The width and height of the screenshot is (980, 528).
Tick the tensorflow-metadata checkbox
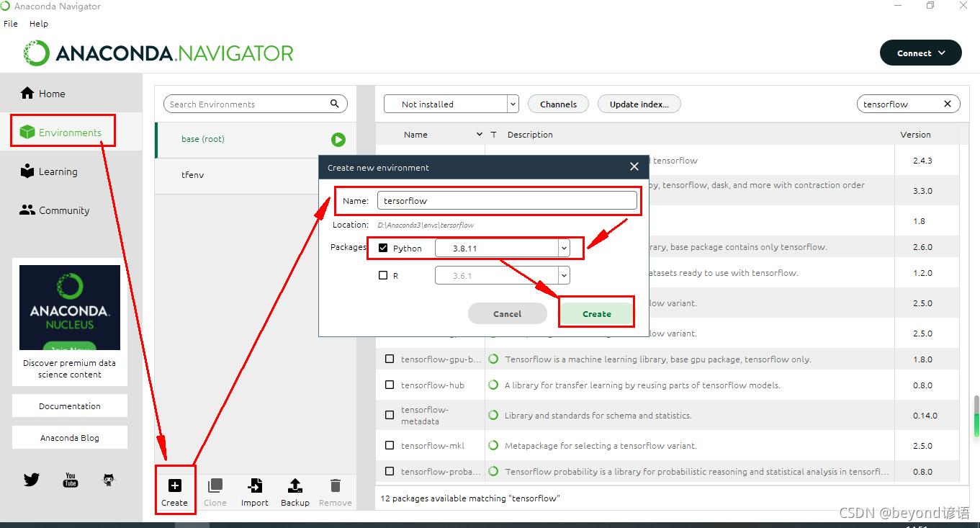point(390,416)
